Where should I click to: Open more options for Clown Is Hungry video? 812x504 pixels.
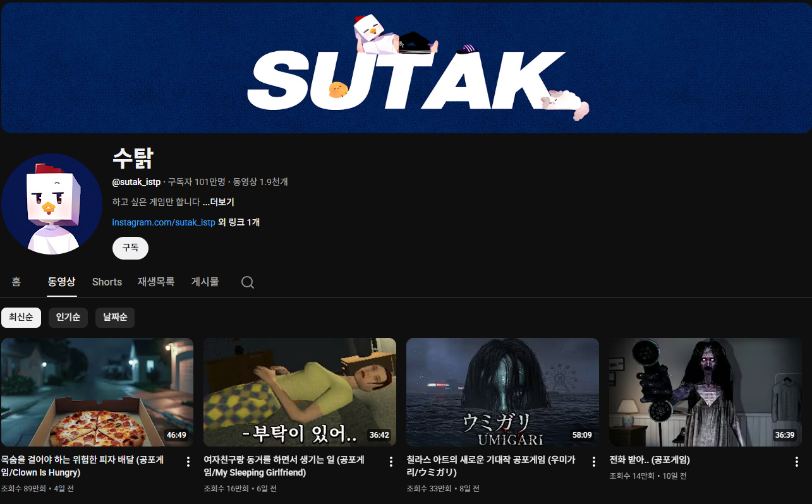tap(188, 462)
